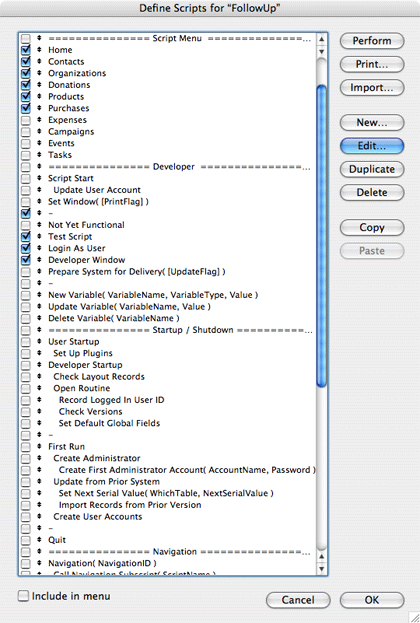Uncheck the Organizations script checkbox

[x=25, y=73]
